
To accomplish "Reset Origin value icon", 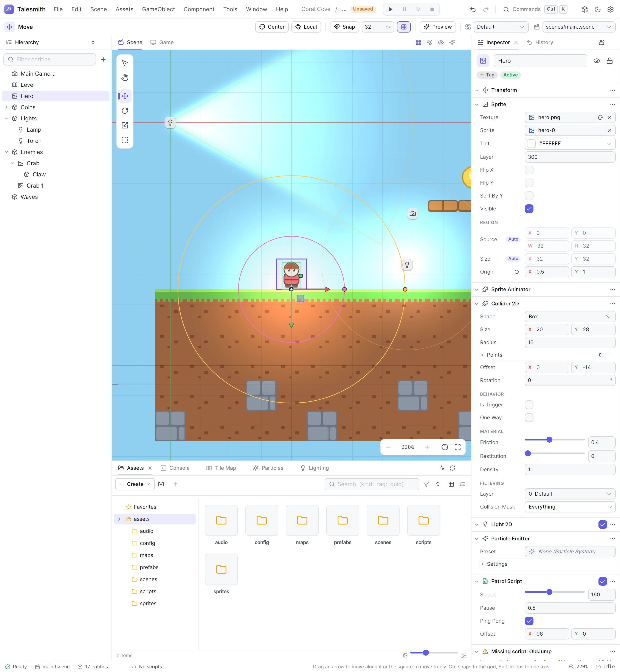I will (x=517, y=272).
